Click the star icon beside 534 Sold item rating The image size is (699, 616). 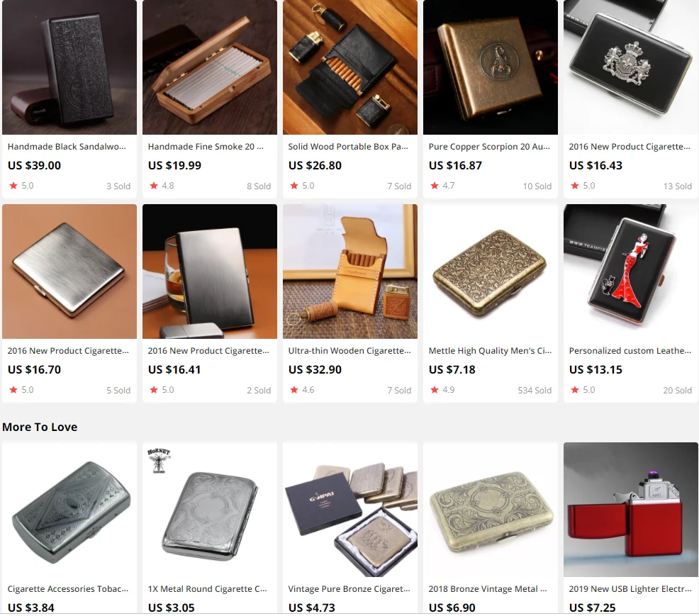coord(434,390)
